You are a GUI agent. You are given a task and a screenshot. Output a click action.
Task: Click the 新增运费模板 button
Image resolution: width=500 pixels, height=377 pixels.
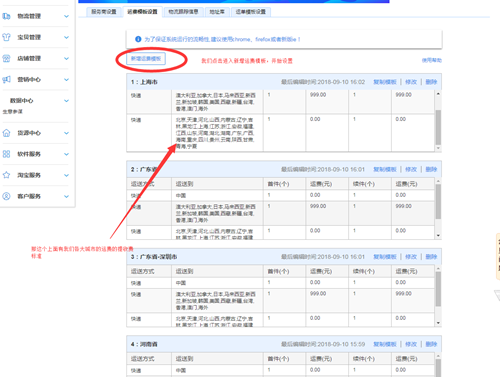coord(146,59)
